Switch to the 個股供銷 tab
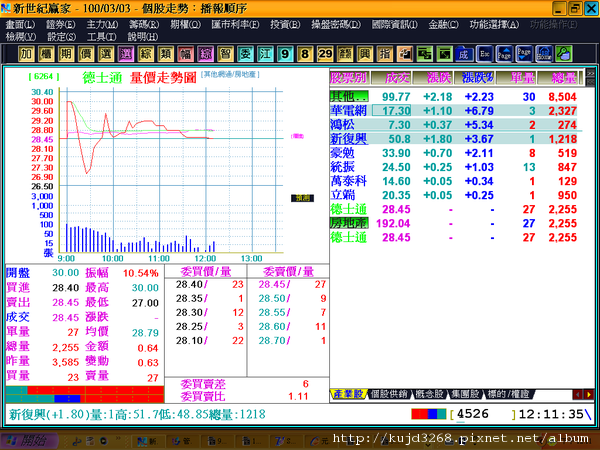This screenshot has width=600, height=450. pos(389,394)
